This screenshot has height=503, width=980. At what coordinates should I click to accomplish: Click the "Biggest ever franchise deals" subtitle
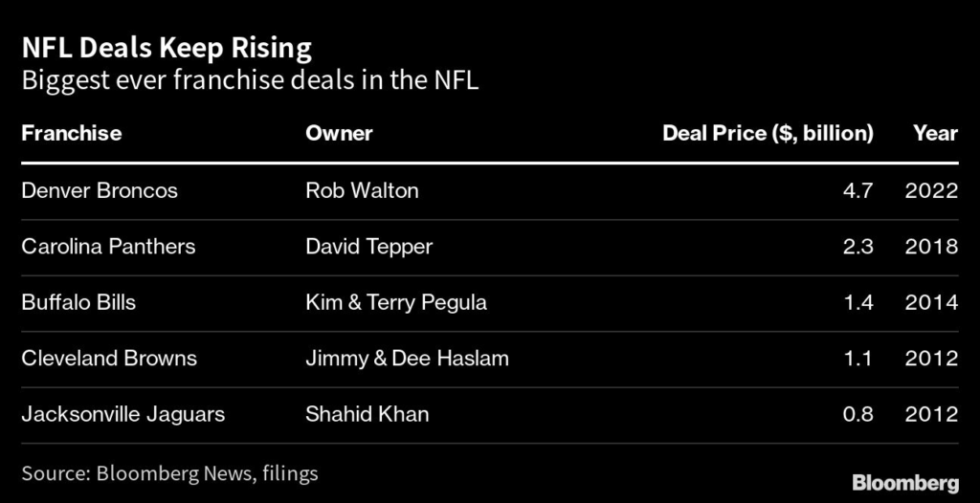point(250,80)
